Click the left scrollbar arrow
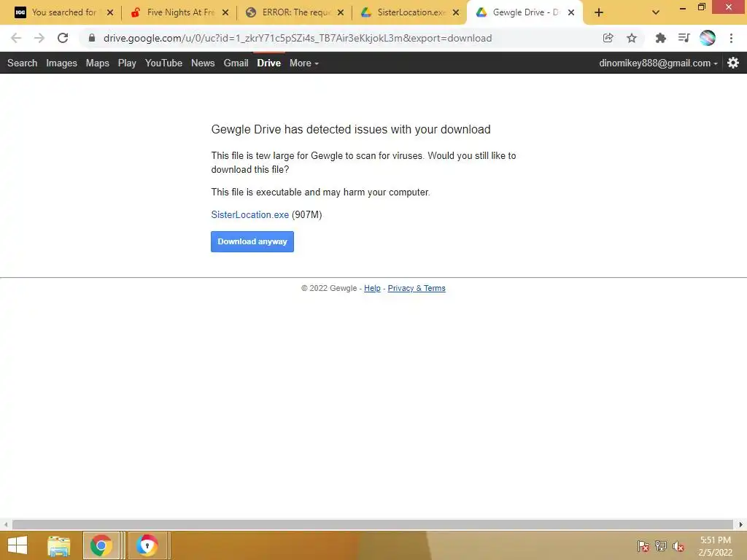 pos(6,524)
